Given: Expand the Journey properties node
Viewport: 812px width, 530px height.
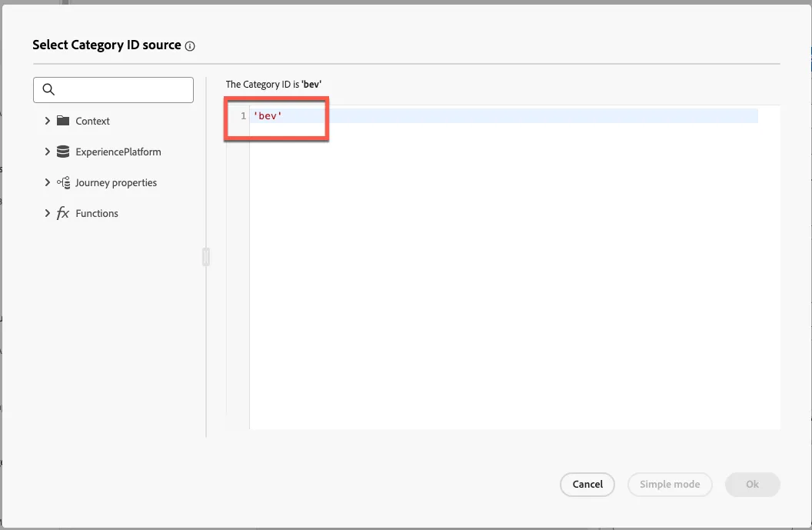Looking at the screenshot, I should [x=47, y=182].
